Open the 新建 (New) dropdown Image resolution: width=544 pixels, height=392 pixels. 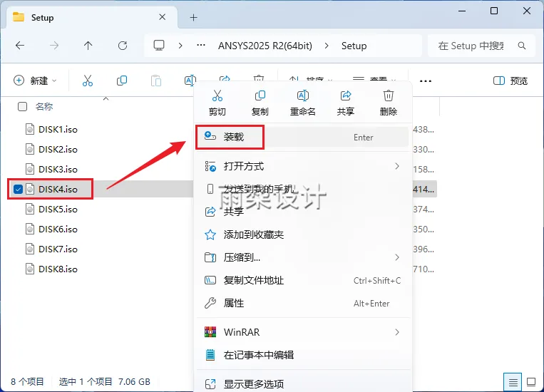coord(35,81)
